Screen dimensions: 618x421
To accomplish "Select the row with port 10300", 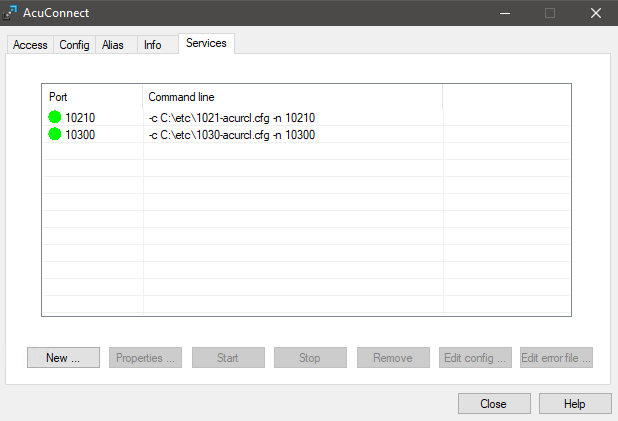I will (x=80, y=135).
